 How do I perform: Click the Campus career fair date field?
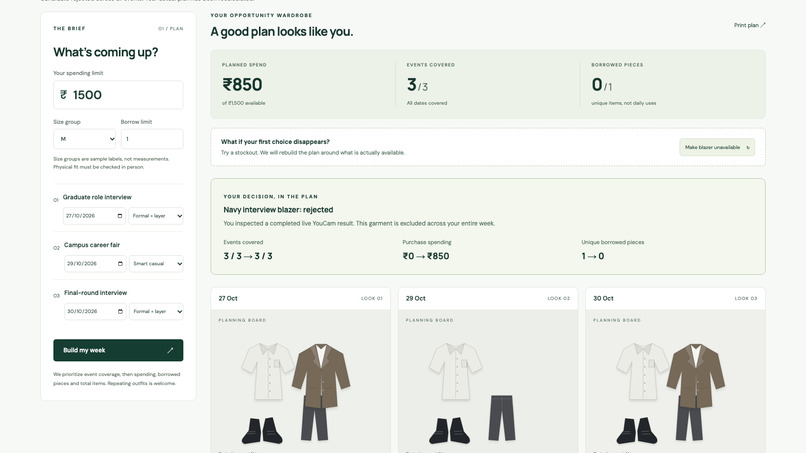[x=95, y=264]
